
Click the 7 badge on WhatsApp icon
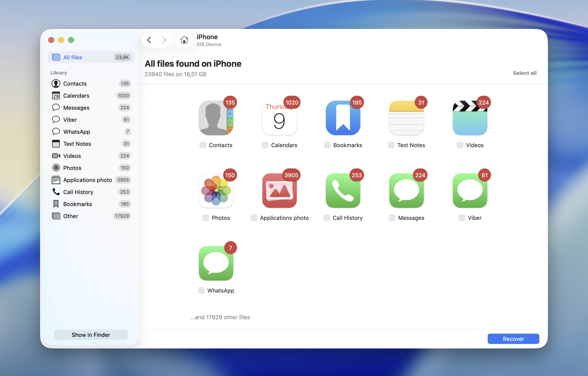click(x=230, y=248)
